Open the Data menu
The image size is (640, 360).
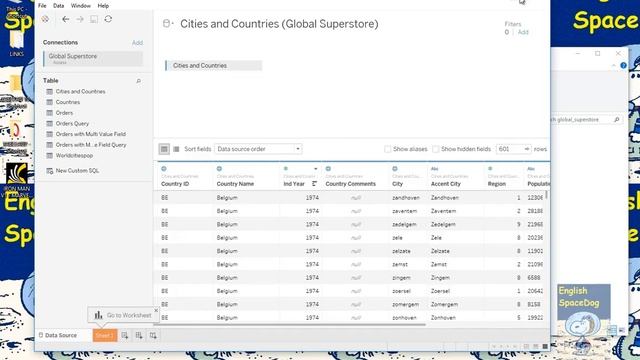(58, 6)
